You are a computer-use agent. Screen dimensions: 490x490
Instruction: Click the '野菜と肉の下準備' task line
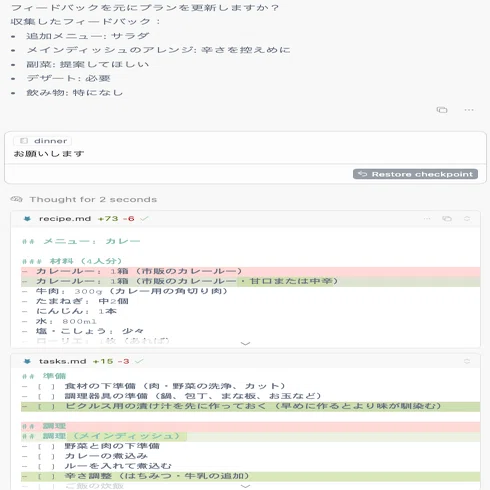tap(91, 446)
